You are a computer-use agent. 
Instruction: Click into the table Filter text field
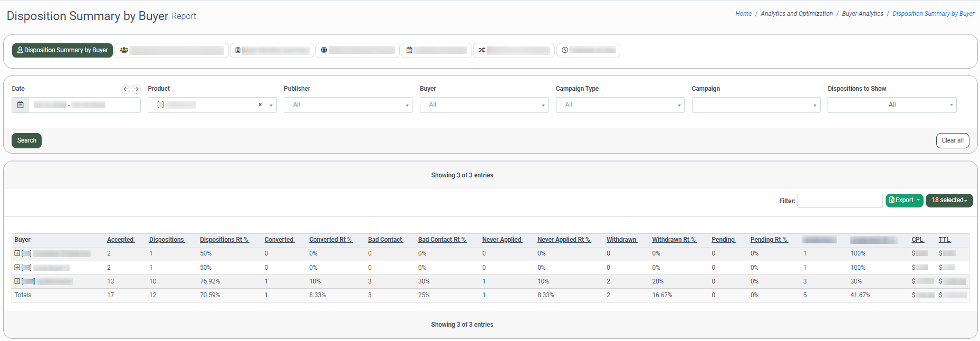coord(840,201)
